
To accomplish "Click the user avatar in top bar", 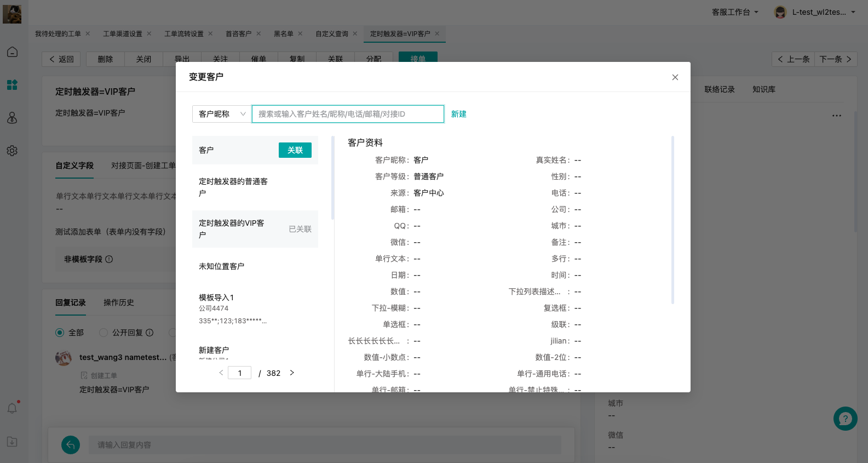I will (x=780, y=12).
